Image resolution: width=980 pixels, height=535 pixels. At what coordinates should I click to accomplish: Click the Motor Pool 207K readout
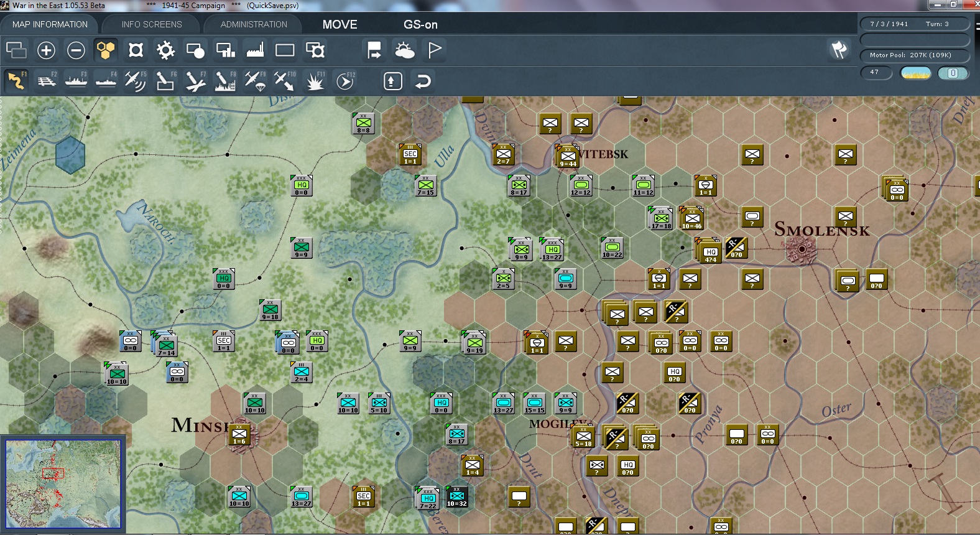pyautogui.click(x=915, y=55)
